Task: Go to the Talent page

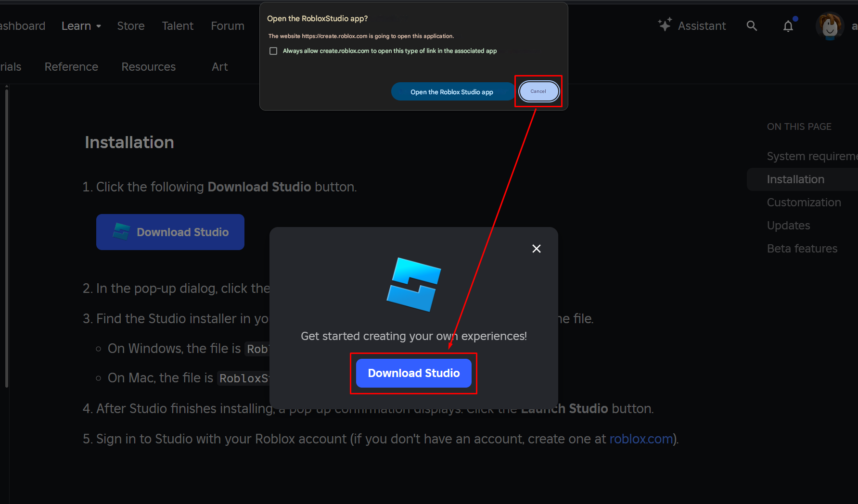Action: click(178, 26)
